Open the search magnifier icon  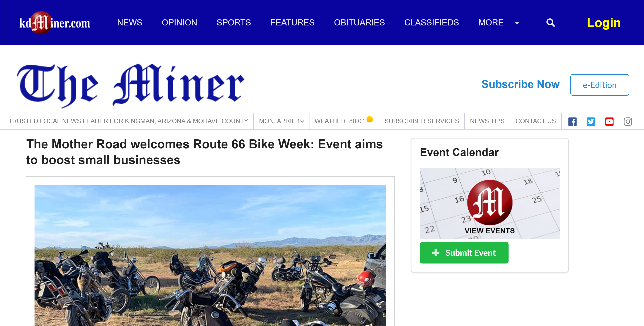(550, 22)
